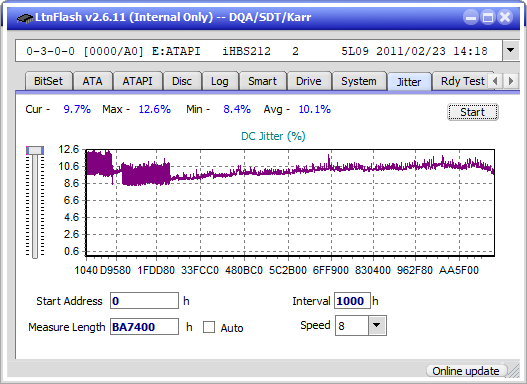Screen dimensions: 527x384
Task: Click the Max jitter value 12.6%
Action: [x=155, y=109]
